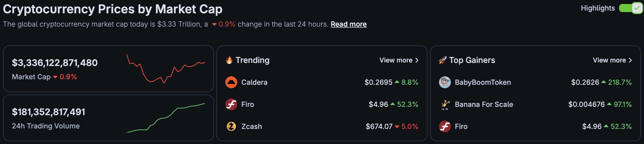This screenshot has height=144, width=644.
Task: Turn off the Highlights toggle switch
Action: coord(630,8)
